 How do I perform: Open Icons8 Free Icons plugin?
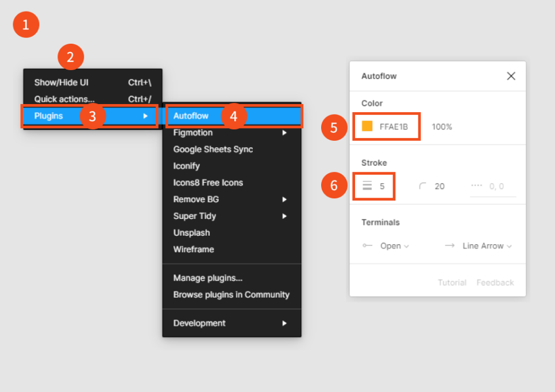pos(232,183)
